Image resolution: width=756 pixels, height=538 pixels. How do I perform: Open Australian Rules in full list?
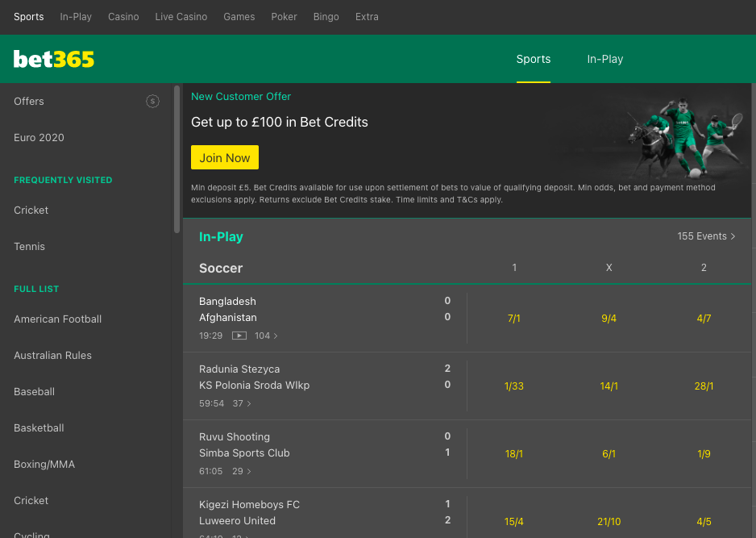53,356
